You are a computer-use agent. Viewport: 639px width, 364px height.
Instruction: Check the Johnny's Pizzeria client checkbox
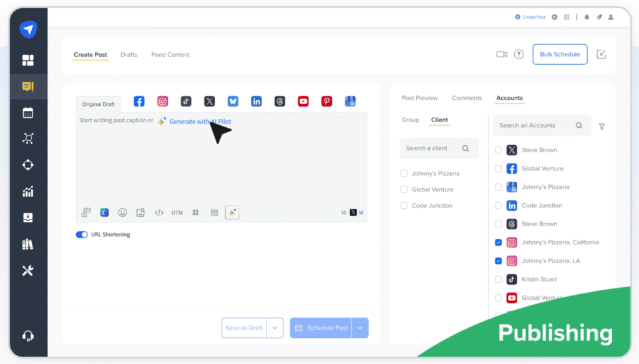(x=402, y=173)
